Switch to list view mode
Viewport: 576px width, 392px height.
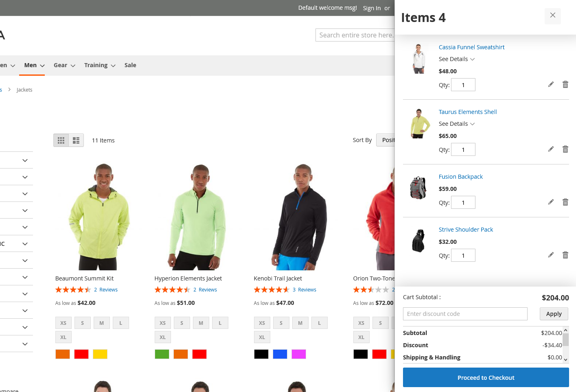click(x=76, y=140)
